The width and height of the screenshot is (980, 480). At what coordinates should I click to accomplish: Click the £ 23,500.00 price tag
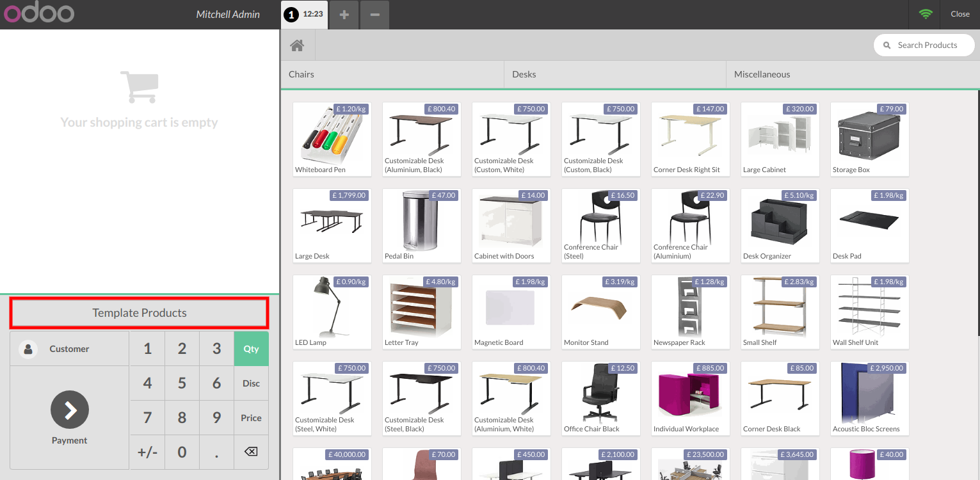(x=705, y=454)
